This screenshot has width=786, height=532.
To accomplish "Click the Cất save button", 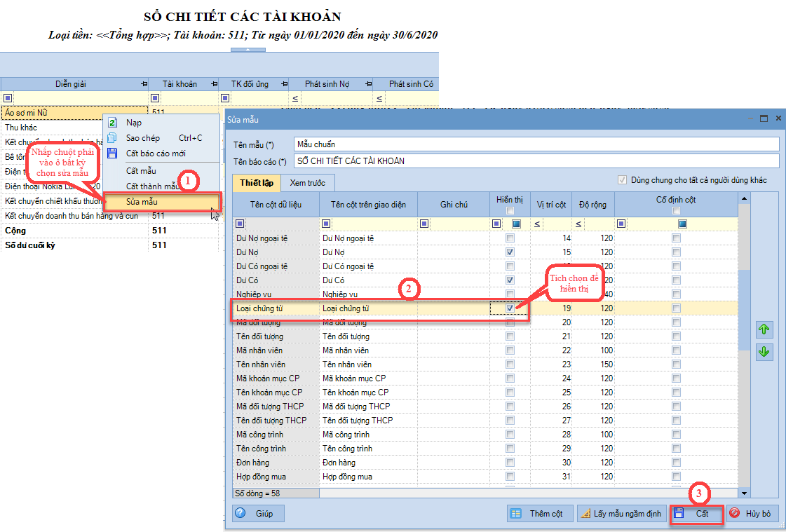I will click(696, 514).
